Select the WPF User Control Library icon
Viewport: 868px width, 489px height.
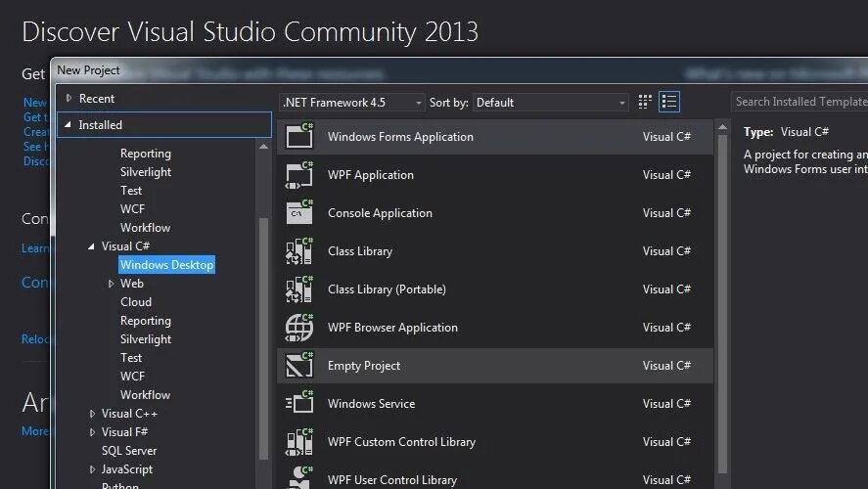tap(299, 477)
